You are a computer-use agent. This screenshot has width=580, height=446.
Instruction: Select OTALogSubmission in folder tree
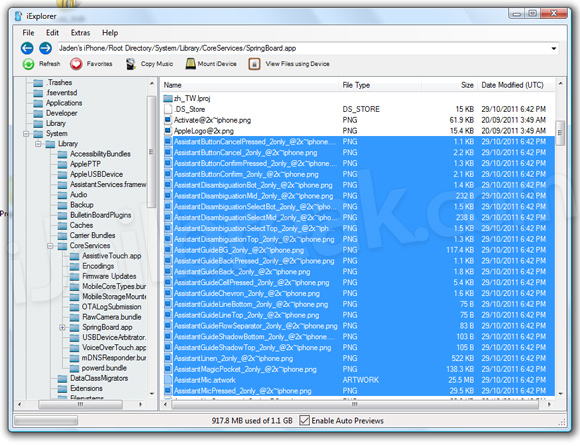(112, 307)
